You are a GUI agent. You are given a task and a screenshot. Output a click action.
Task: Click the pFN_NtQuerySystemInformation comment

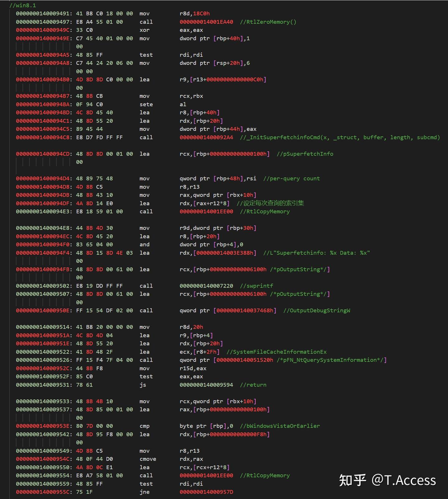coord(331,360)
